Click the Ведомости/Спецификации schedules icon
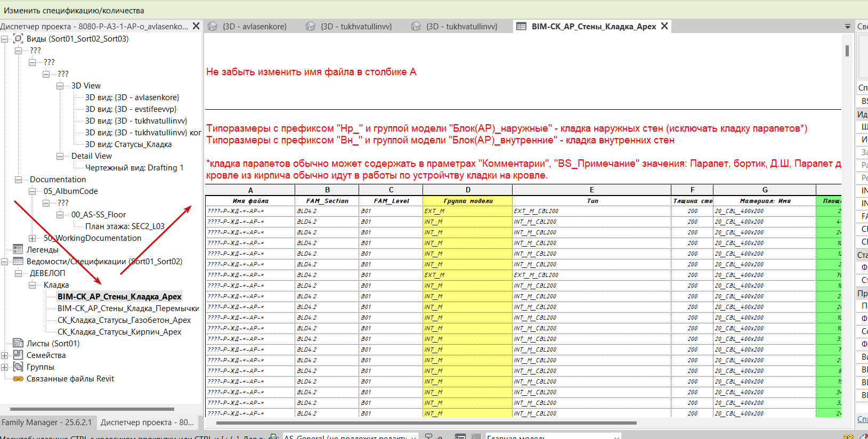 [18, 261]
